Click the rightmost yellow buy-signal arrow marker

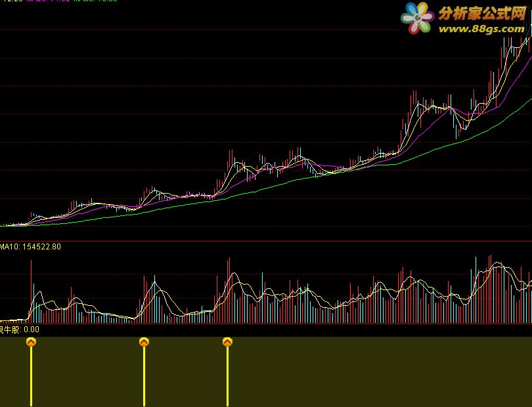coord(227,342)
